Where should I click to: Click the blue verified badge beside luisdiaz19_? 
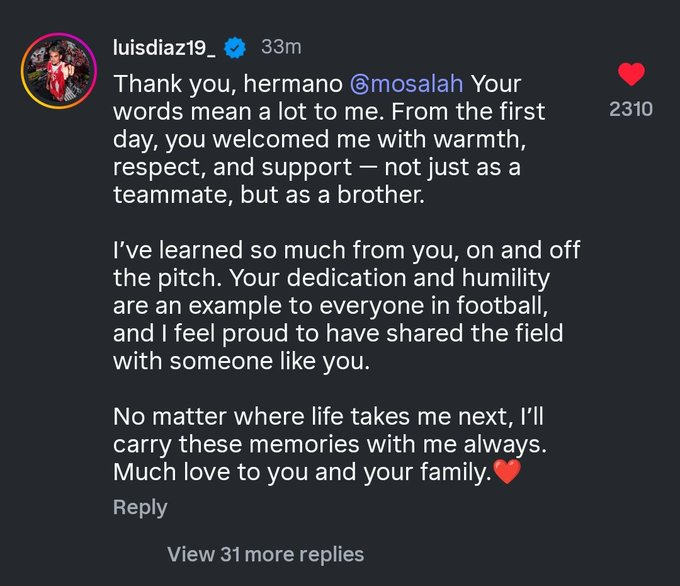235,48
